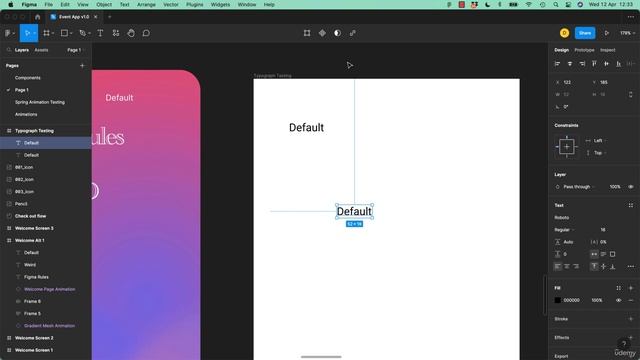This screenshot has width=640, height=360.
Task: Add a new page with plus icon
Action: coord(82,65)
